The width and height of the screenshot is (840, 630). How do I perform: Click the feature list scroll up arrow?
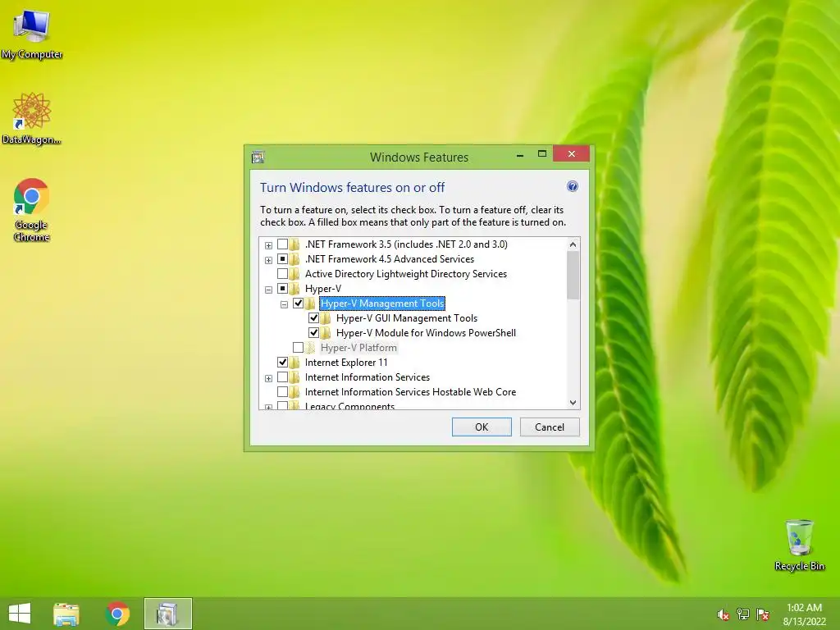click(x=573, y=244)
